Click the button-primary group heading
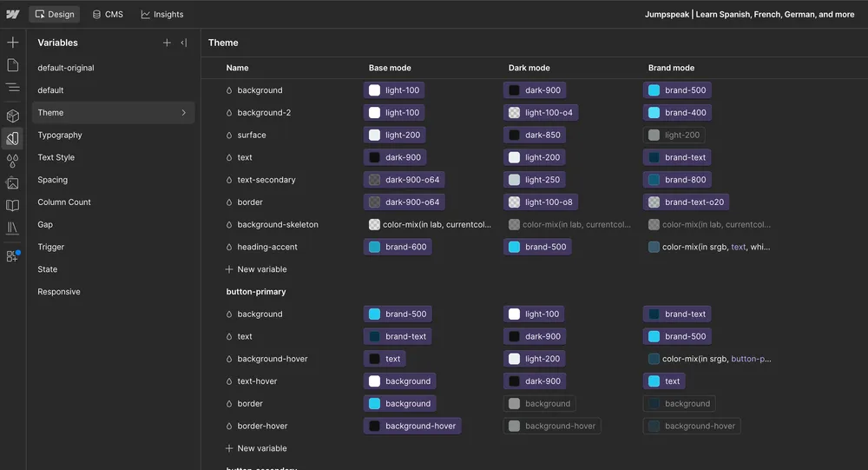Screen dimensions: 868x470 (x=256, y=292)
